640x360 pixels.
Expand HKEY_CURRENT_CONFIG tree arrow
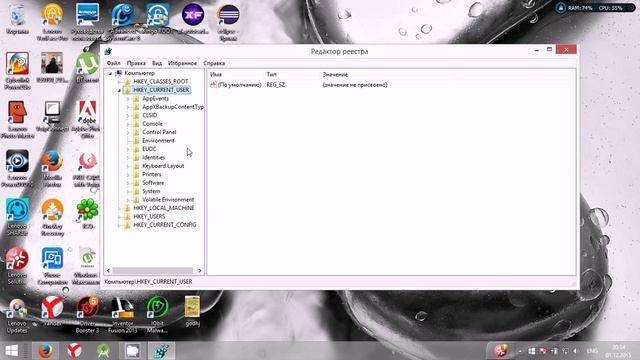119,225
